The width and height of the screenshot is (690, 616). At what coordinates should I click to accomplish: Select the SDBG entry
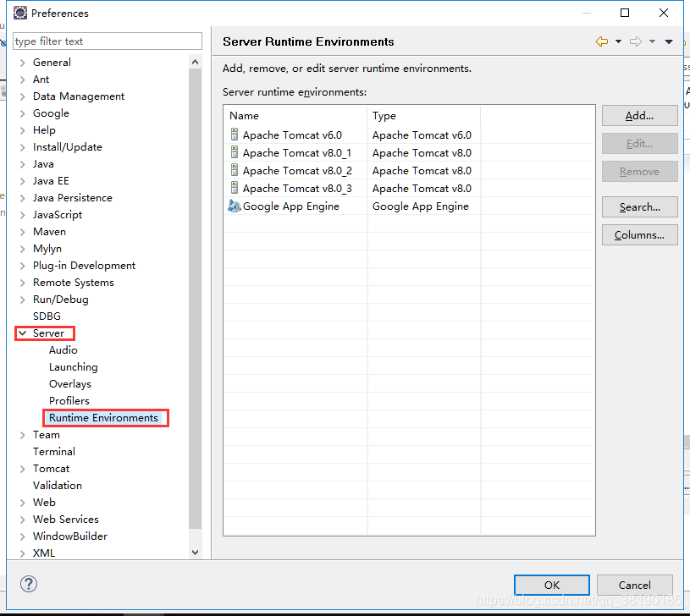tap(47, 316)
